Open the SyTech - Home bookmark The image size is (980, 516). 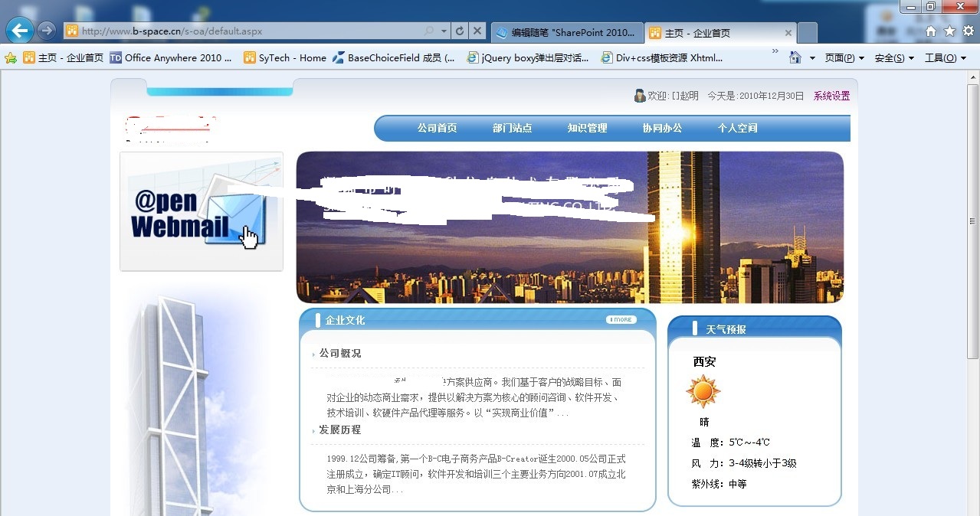click(285, 57)
